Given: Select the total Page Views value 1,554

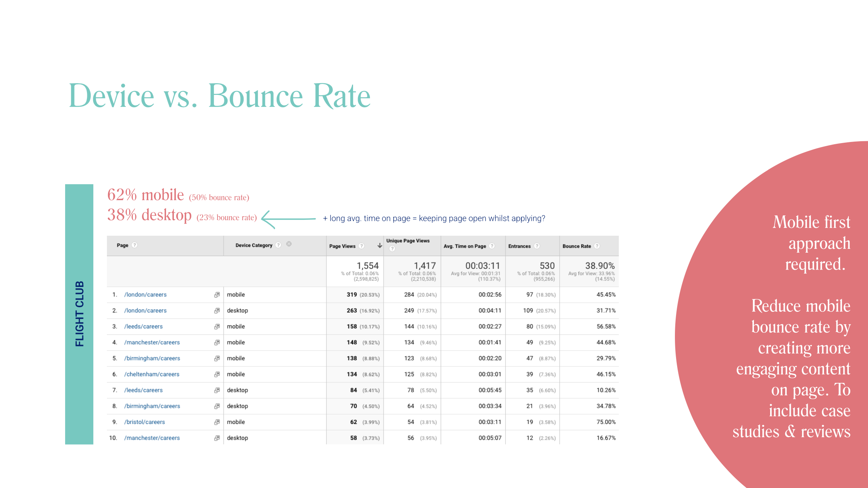Looking at the screenshot, I should 367,265.
